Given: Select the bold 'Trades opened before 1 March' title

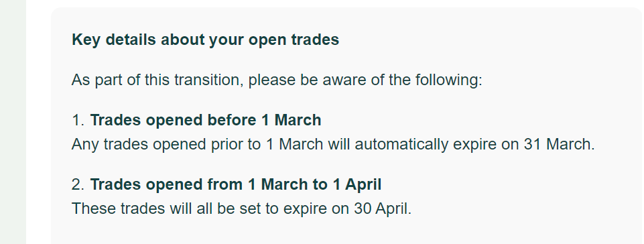Looking at the screenshot, I should (x=205, y=121).
